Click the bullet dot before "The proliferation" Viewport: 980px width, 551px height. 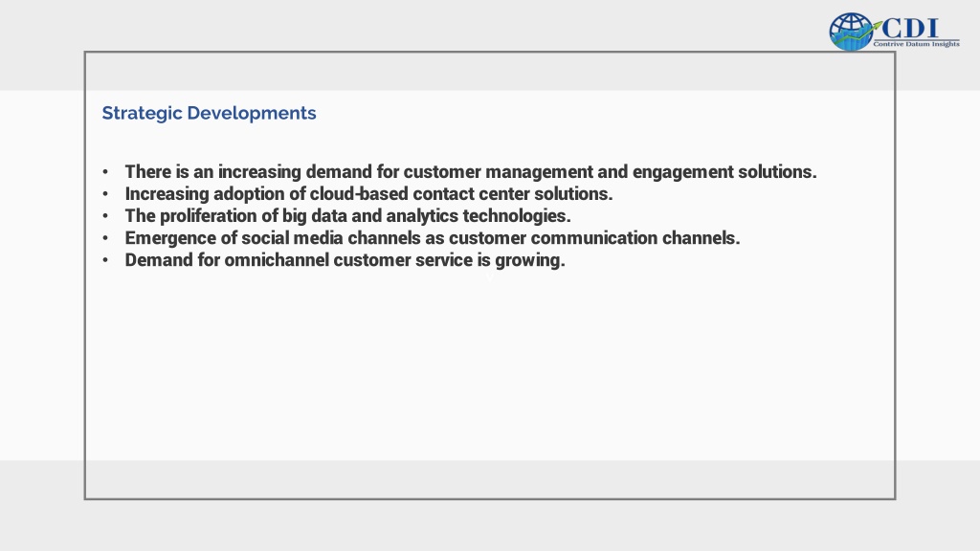(105, 216)
